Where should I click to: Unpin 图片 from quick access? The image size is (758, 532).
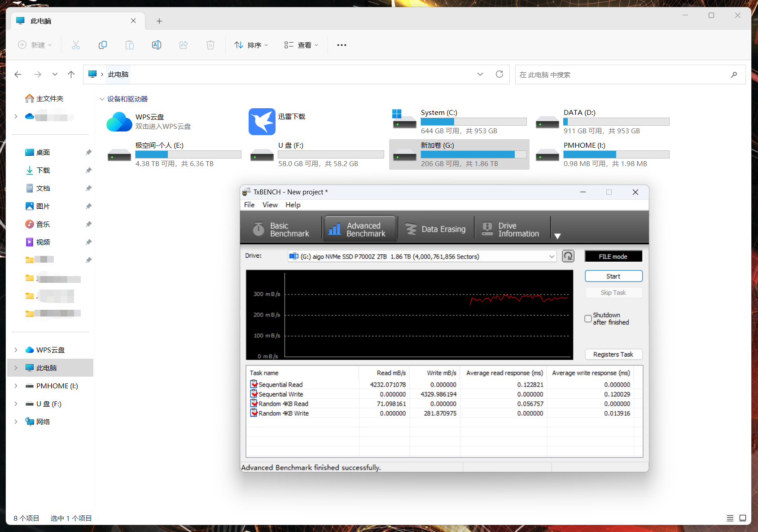pyautogui.click(x=88, y=207)
